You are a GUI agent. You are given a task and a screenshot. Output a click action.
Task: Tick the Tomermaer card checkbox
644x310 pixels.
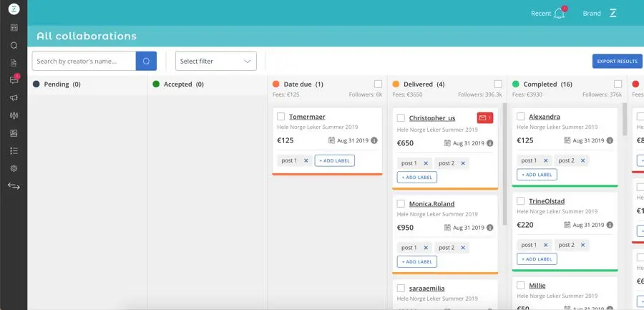point(281,117)
